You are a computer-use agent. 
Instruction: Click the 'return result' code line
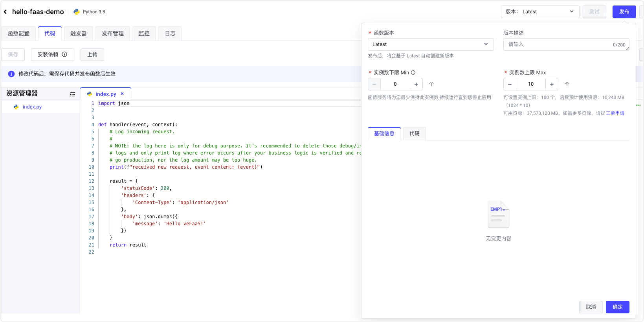[128, 245]
